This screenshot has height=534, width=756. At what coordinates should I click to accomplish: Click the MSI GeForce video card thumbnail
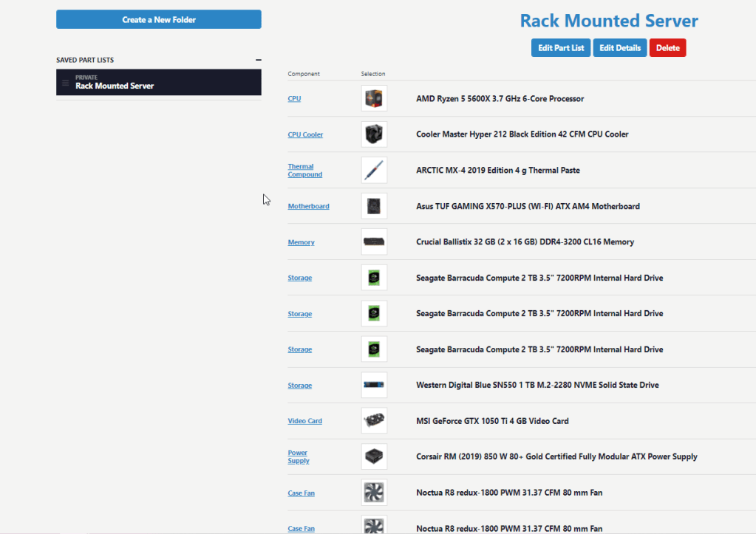pos(374,421)
